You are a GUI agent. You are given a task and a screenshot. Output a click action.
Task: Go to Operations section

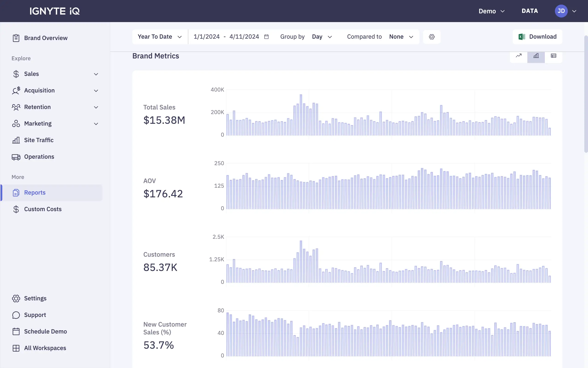point(39,156)
